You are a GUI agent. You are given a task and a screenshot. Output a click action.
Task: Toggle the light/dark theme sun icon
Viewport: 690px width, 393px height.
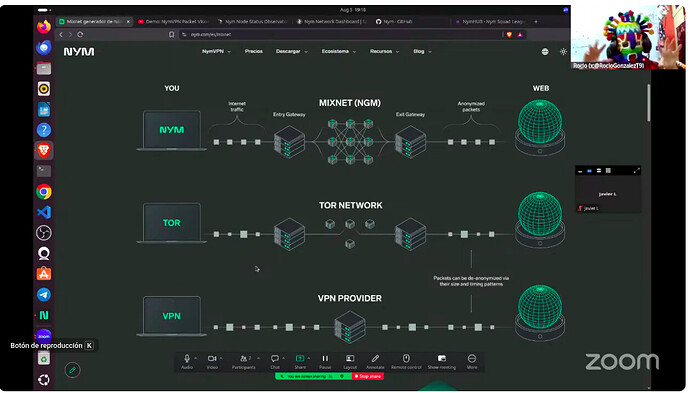click(563, 51)
